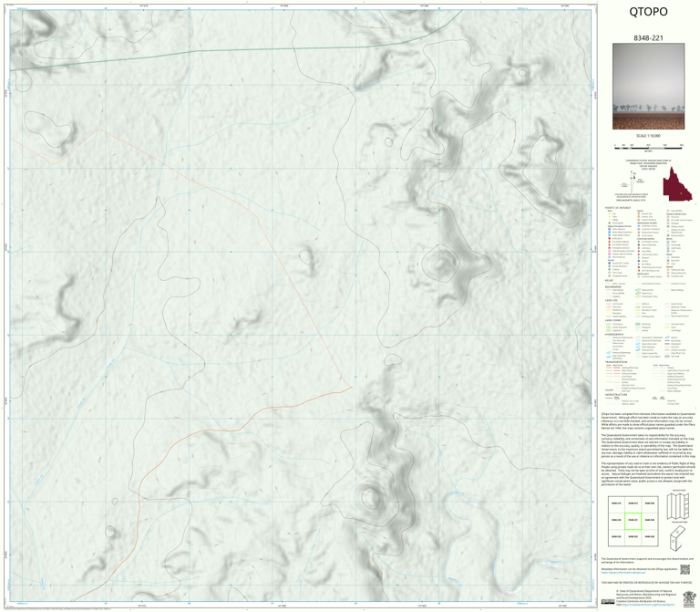Click the QTOPO map title
The height and width of the screenshot is (612, 700).
[x=648, y=12]
